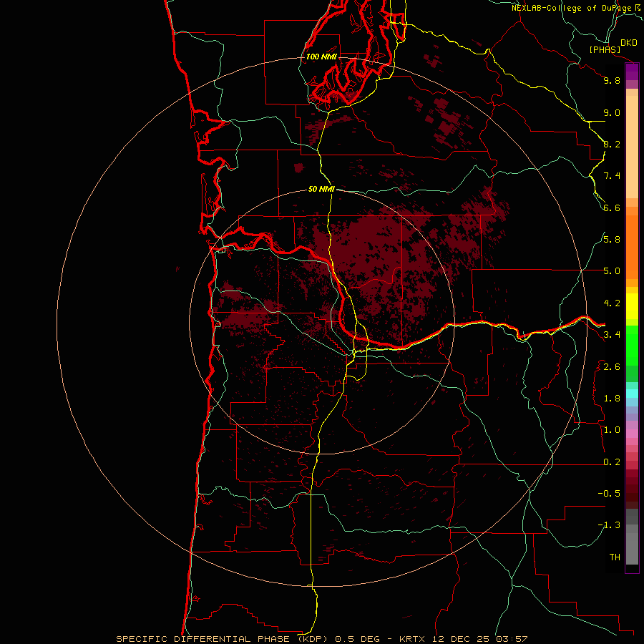
Task: Click "SPECIFIC DIFFERENTIAL PHASE (KDP)" product title
Action: (223, 639)
